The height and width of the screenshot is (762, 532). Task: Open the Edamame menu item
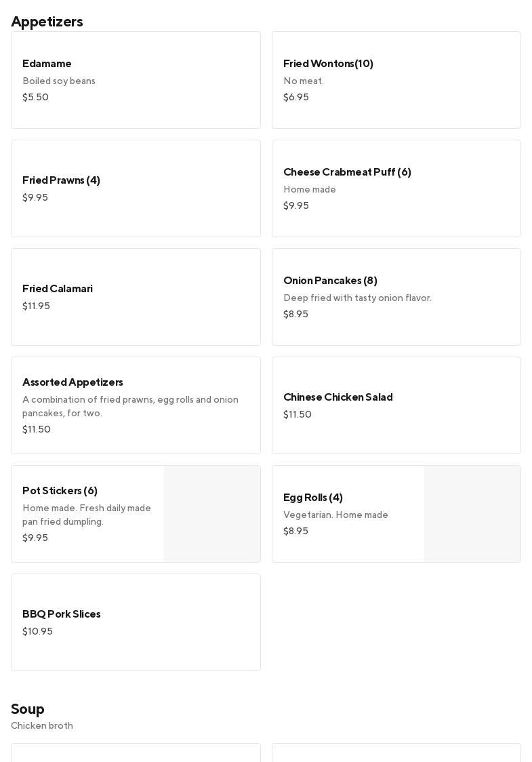[x=136, y=80]
